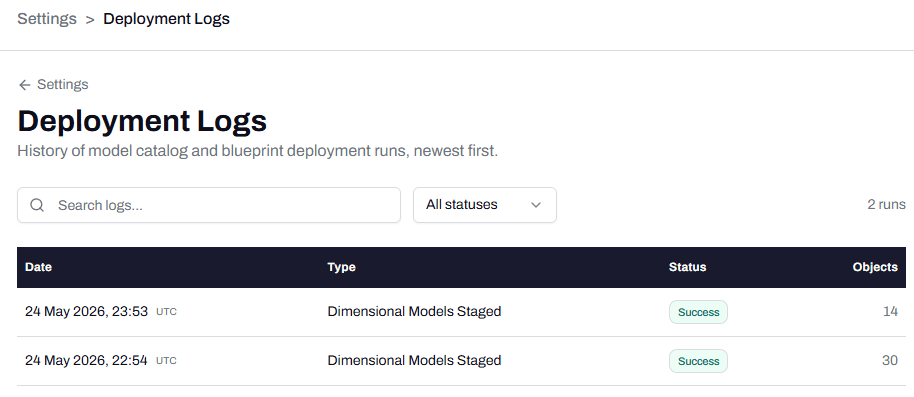Click the History of model catalog description text
914x397 pixels.
(x=258, y=151)
